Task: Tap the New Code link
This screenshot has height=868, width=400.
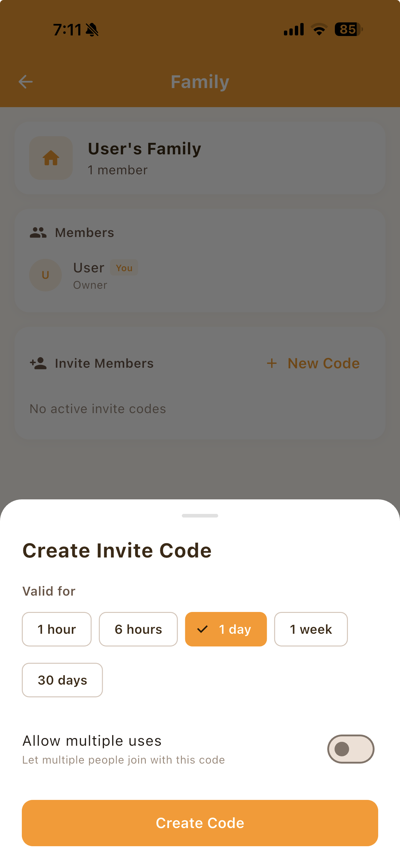Action: pos(323,363)
